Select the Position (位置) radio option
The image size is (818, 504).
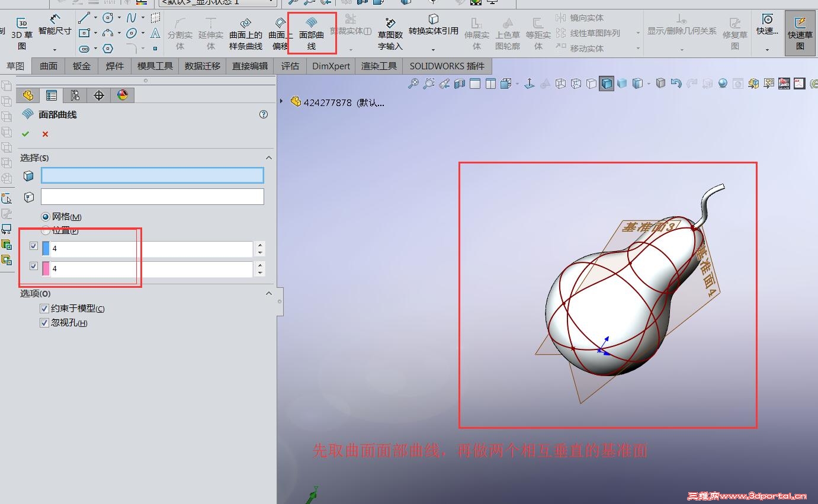(x=46, y=230)
